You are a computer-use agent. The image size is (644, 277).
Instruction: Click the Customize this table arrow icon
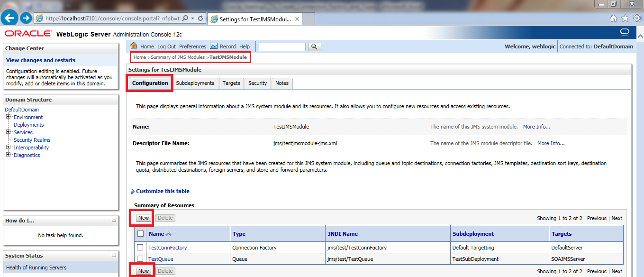click(132, 192)
